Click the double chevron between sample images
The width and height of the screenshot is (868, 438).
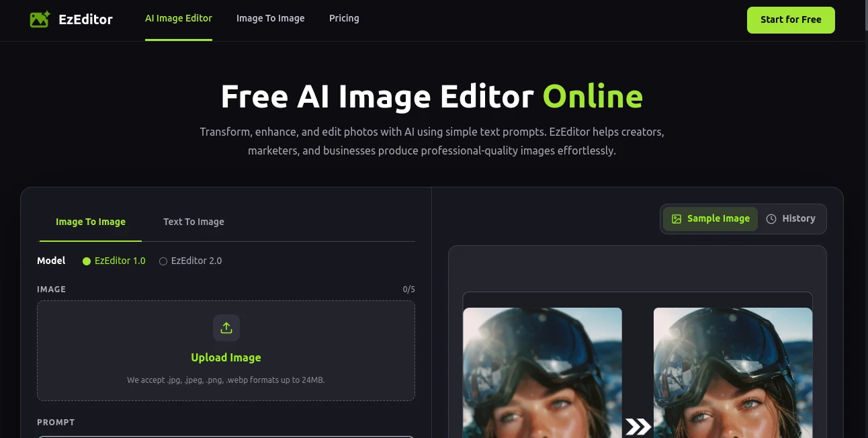(x=638, y=427)
